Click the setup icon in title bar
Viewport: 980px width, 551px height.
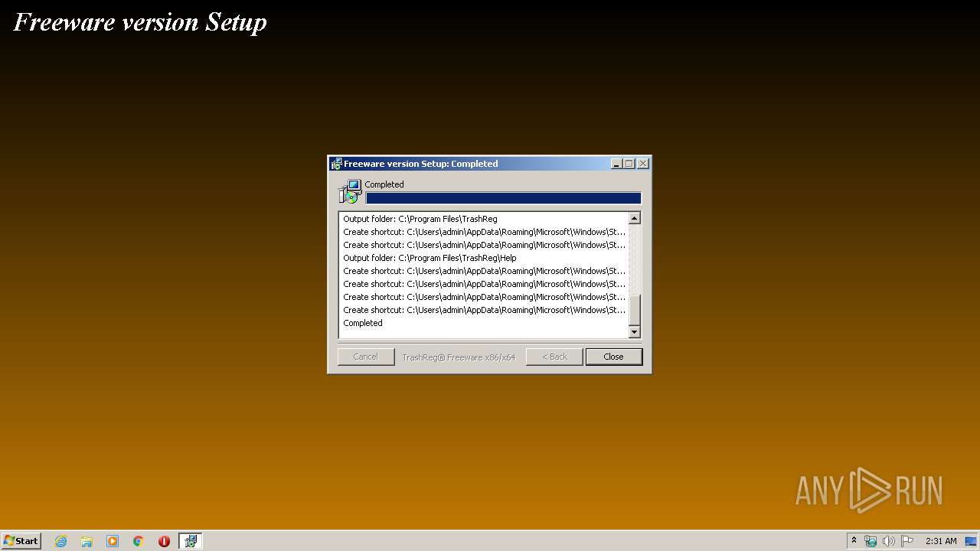click(336, 164)
